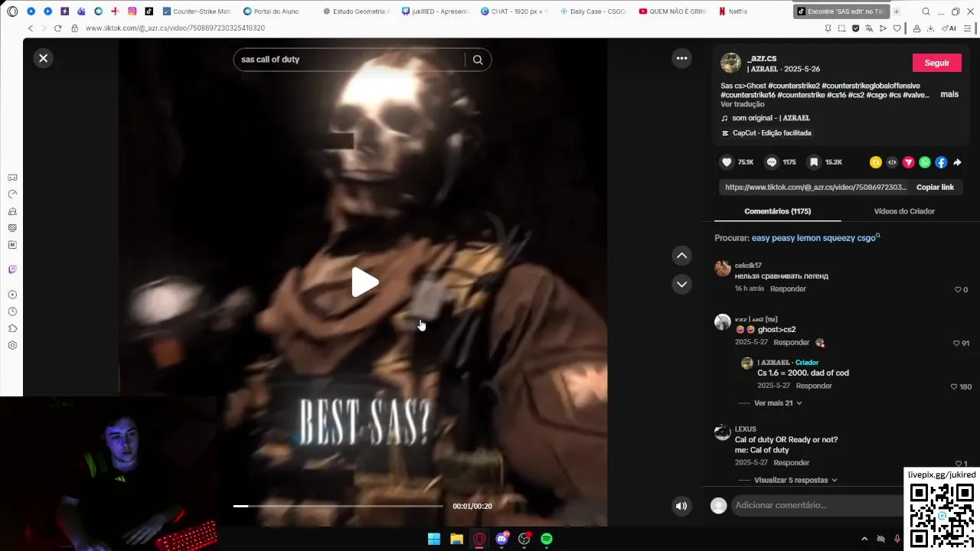Open the browser translate icon
The width and height of the screenshot is (980, 551).
pyautogui.click(x=870, y=28)
